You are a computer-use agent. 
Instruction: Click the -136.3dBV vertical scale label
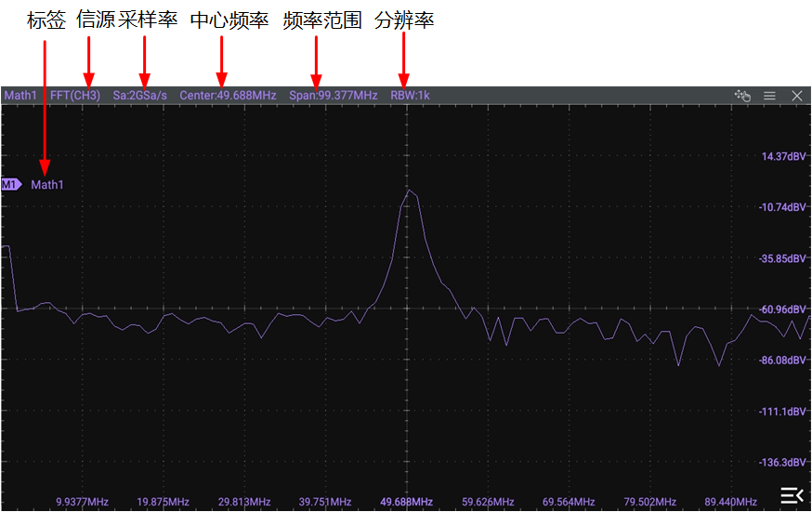point(782,463)
